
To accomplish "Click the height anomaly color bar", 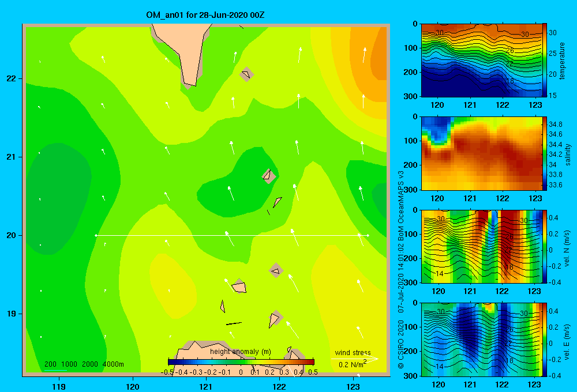I will pyautogui.click(x=241, y=362).
